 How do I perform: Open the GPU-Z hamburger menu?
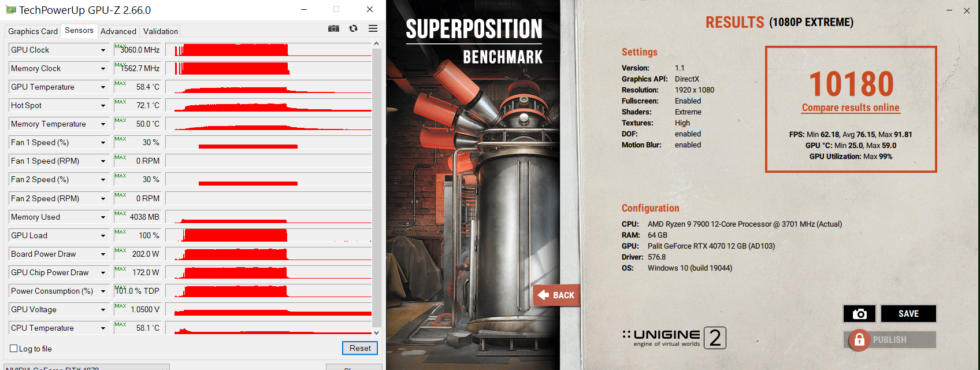(373, 28)
